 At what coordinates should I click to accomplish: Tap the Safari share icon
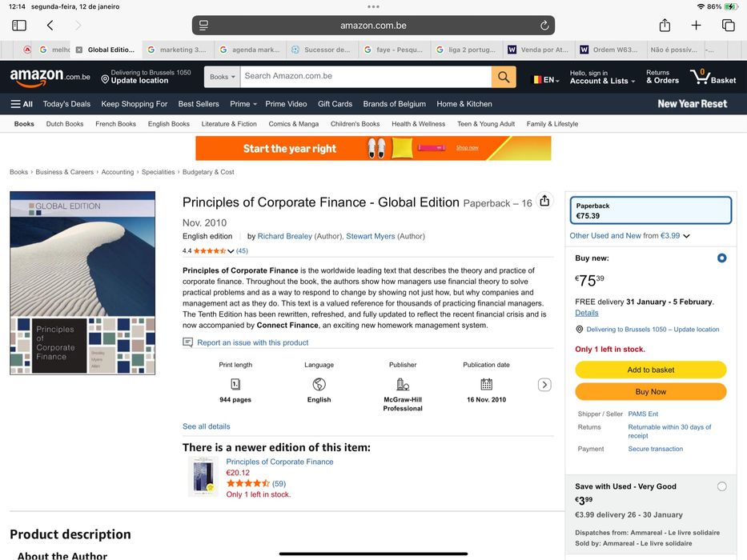pos(665,25)
